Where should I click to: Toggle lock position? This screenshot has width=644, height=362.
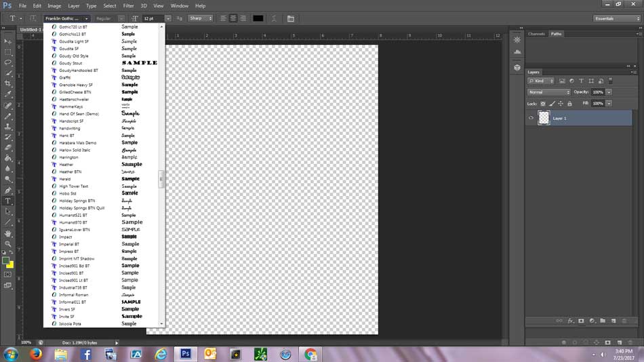point(561,104)
